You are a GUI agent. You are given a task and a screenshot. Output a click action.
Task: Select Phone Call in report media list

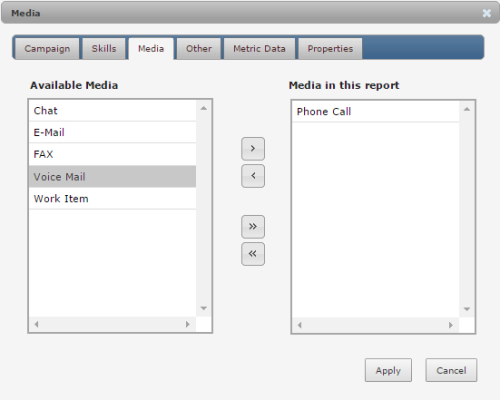376,111
